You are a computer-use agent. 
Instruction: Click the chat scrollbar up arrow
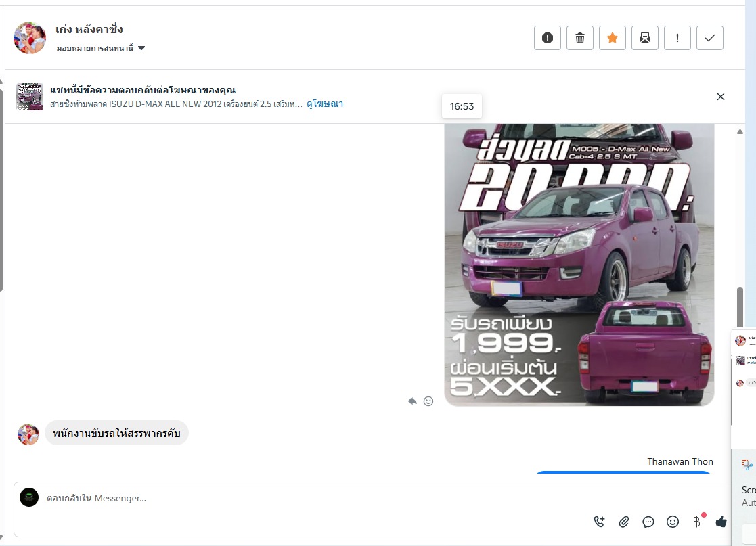click(740, 131)
